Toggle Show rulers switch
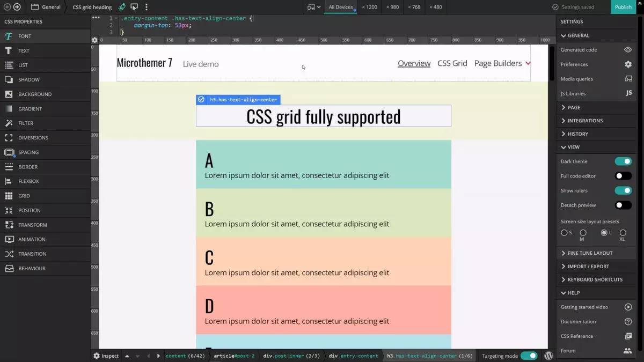Viewport: 644px width, 362px height. (623, 190)
